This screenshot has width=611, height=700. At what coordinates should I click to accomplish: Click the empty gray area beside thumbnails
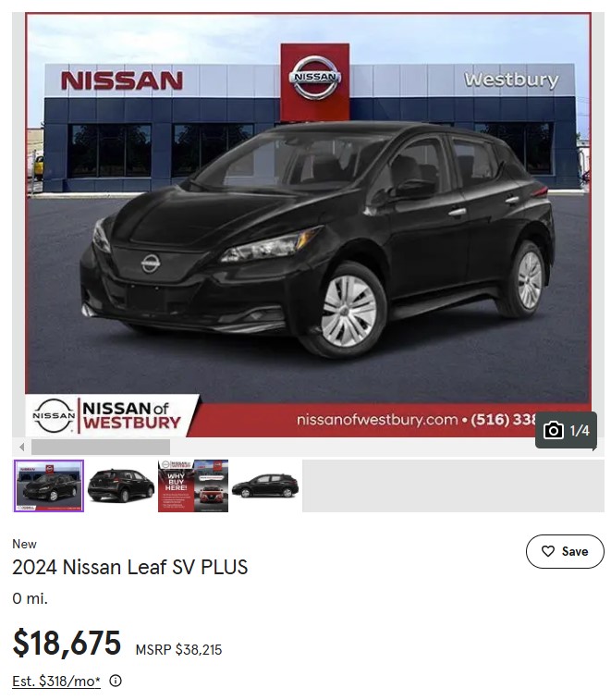(453, 485)
